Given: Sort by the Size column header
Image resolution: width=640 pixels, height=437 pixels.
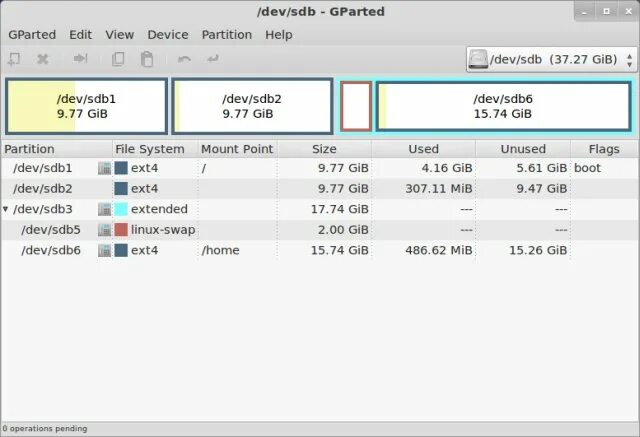Looking at the screenshot, I should click(x=324, y=149).
